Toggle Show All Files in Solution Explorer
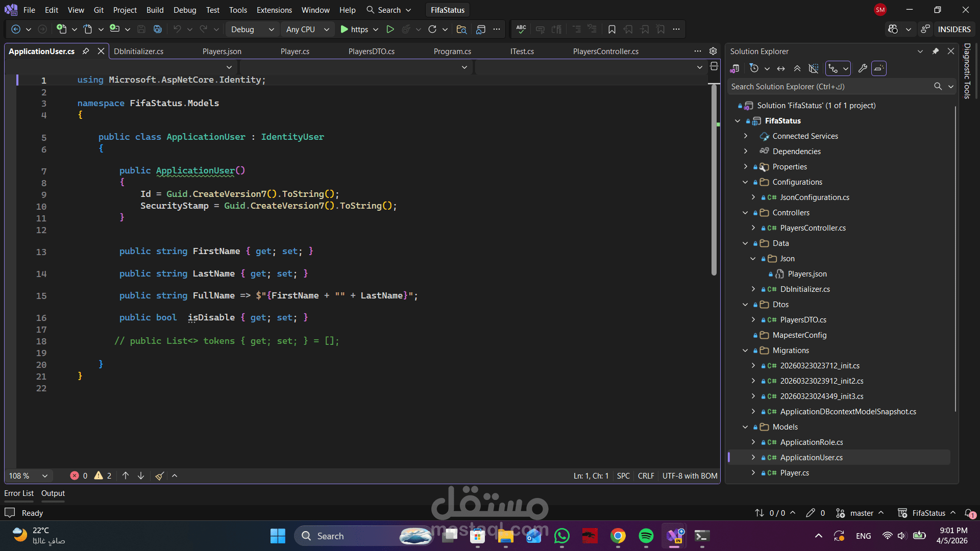980x551 pixels. click(x=814, y=68)
